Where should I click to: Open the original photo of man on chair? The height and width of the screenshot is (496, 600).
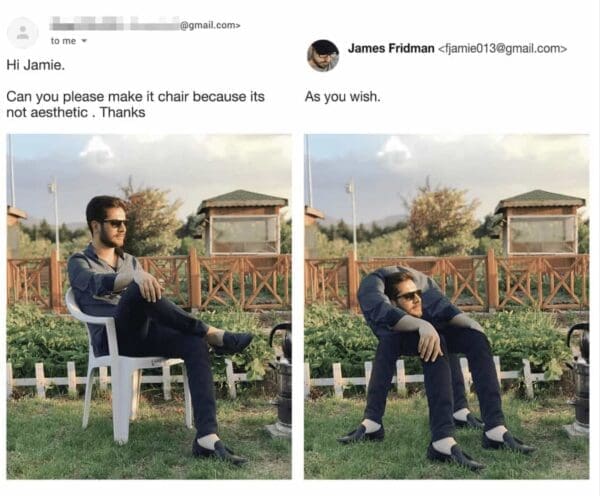click(149, 307)
